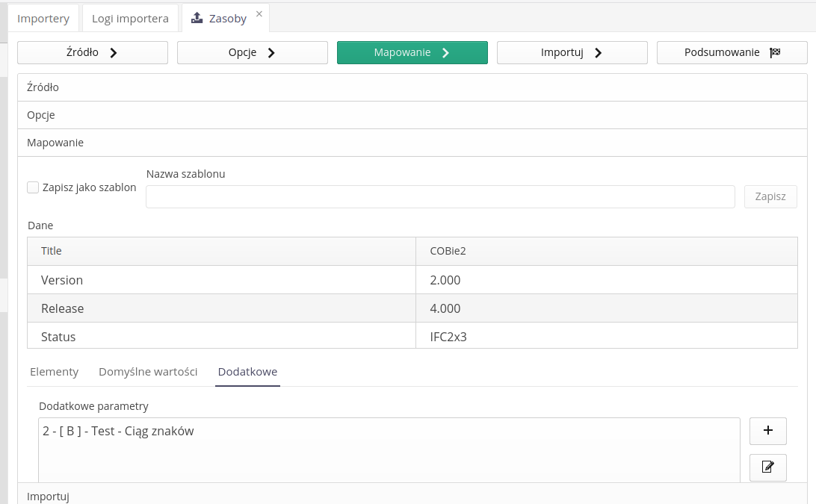The image size is (816, 504).
Task: Select the Elementy sub-tab
Action: (x=54, y=372)
